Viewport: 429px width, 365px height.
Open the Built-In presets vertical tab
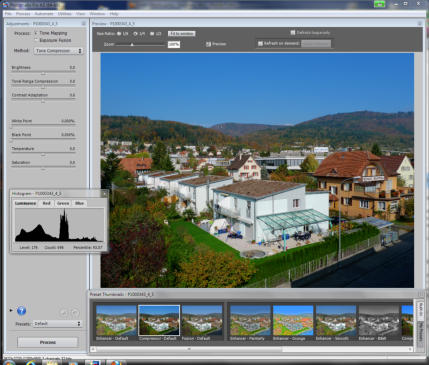click(x=421, y=310)
